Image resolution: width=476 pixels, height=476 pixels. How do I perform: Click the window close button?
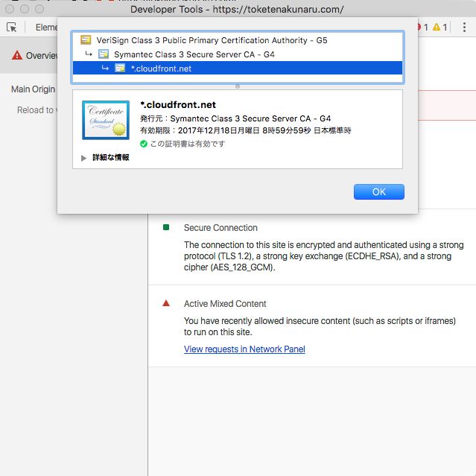click(10, 9)
